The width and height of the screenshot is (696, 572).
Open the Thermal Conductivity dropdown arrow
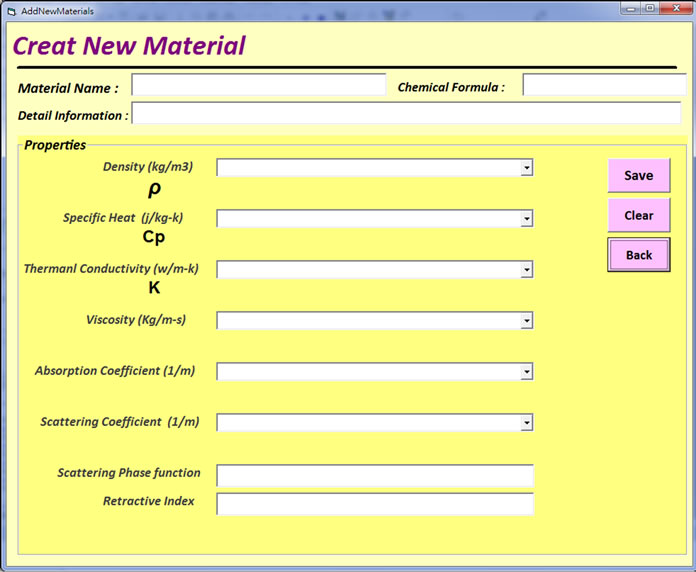pyautogui.click(x=526, y=270)
